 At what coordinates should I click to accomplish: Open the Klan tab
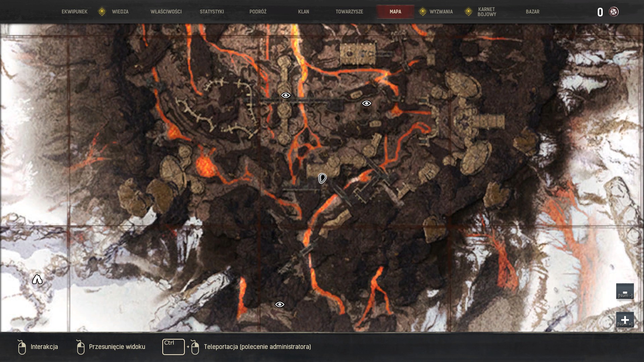pos(304,12)
